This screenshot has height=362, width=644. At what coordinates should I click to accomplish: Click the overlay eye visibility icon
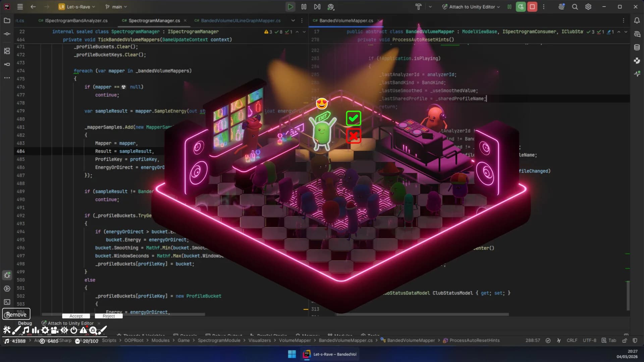[x=64, y=330]
